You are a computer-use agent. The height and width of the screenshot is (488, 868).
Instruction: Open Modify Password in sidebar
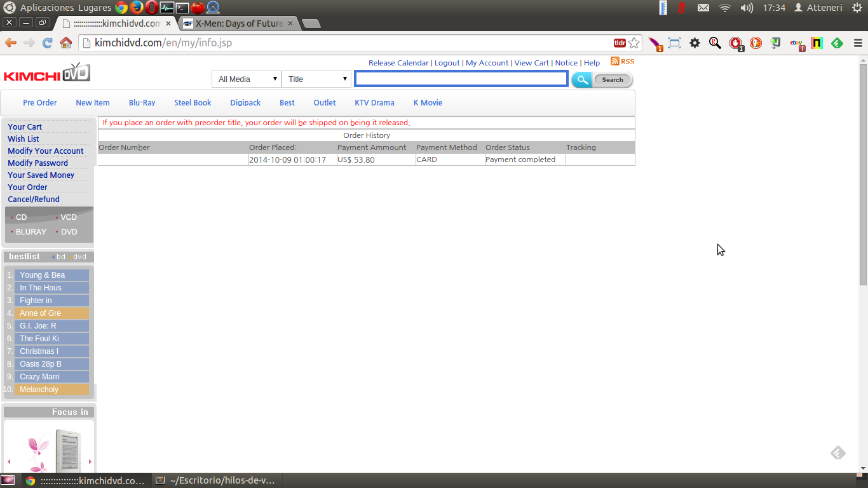37,163
